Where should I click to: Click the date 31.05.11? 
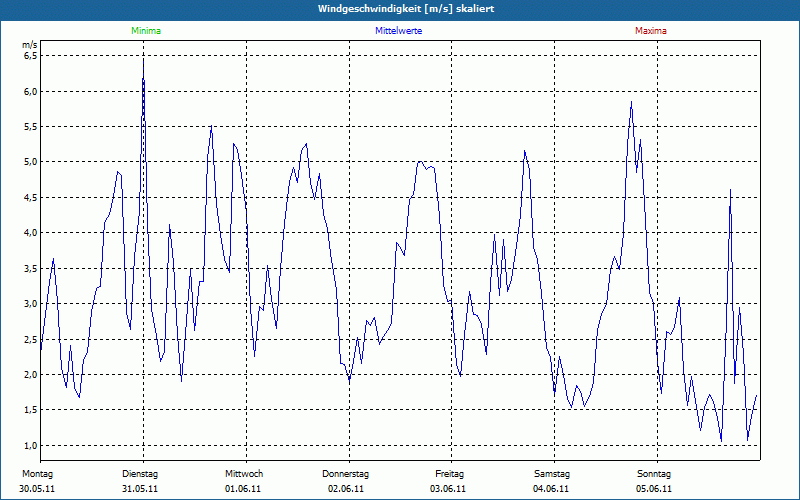(140, 489)
